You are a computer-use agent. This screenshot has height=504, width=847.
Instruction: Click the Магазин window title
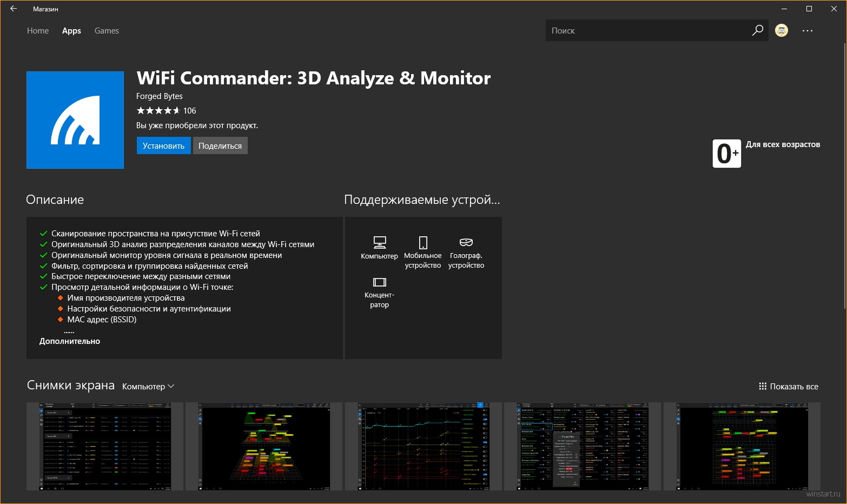(x=45, y=9)
